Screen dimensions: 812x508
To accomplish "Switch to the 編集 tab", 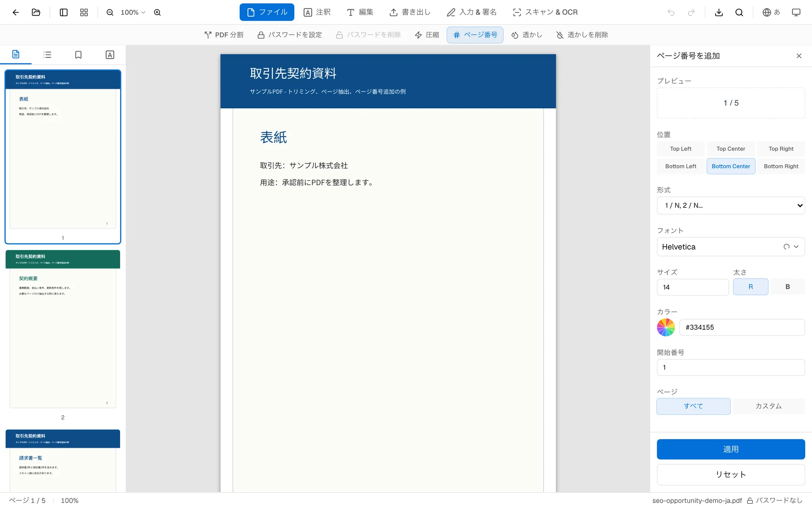I will tap(360, 12).
